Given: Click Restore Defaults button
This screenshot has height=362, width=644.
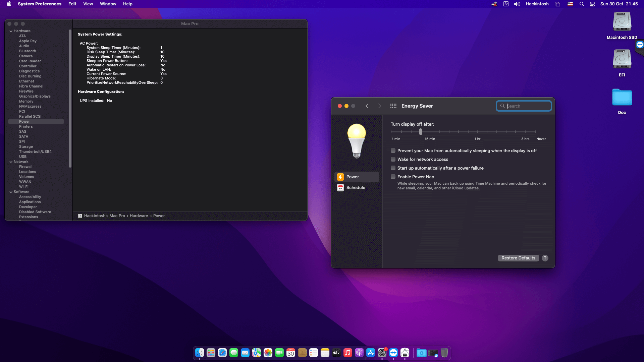Looking at the screenshot, I should pos(518,258).
